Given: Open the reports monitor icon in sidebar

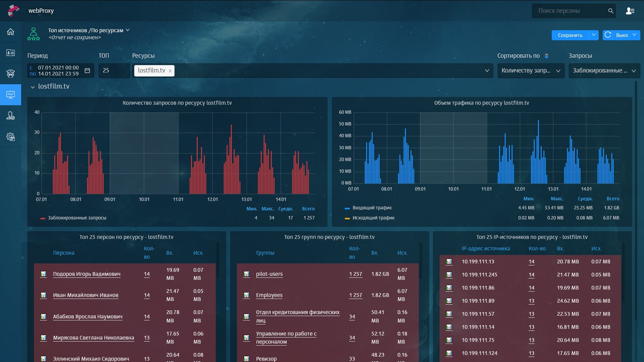Looking at the screenshot, I should (x=10, y=95).
